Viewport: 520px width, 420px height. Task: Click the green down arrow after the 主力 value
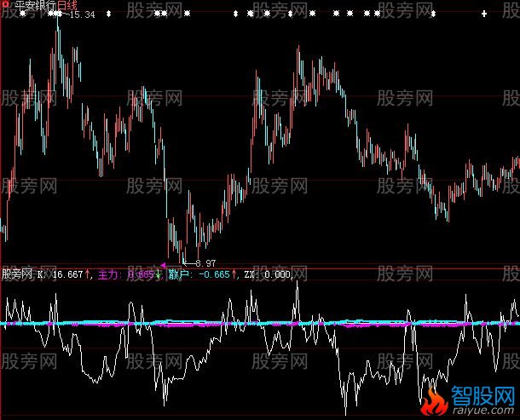159,274
